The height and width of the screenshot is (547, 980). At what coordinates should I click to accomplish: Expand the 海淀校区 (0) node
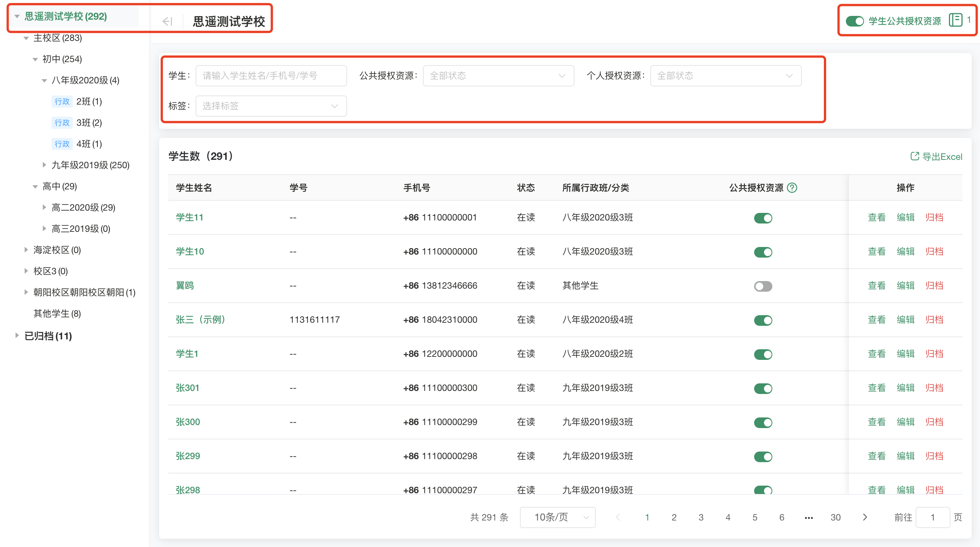26,250
